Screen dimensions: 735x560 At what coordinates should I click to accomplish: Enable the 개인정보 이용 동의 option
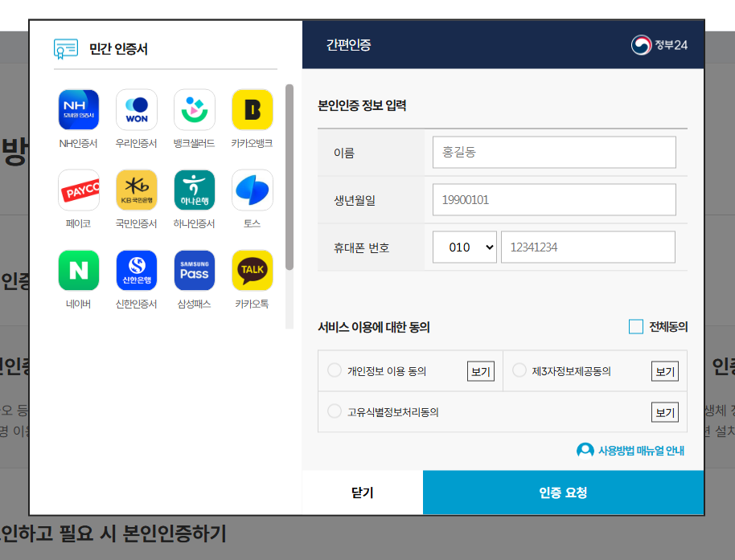click(335, 370)
